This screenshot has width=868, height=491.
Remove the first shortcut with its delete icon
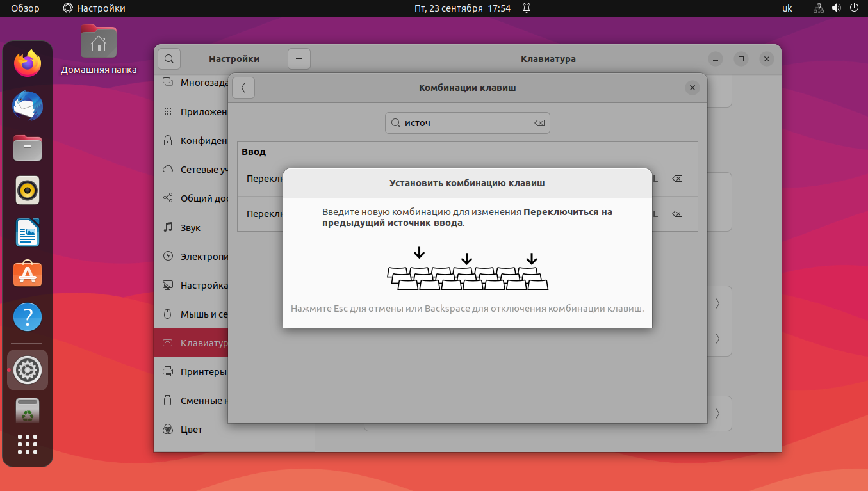pyautogui.click(x=676, y=179)
